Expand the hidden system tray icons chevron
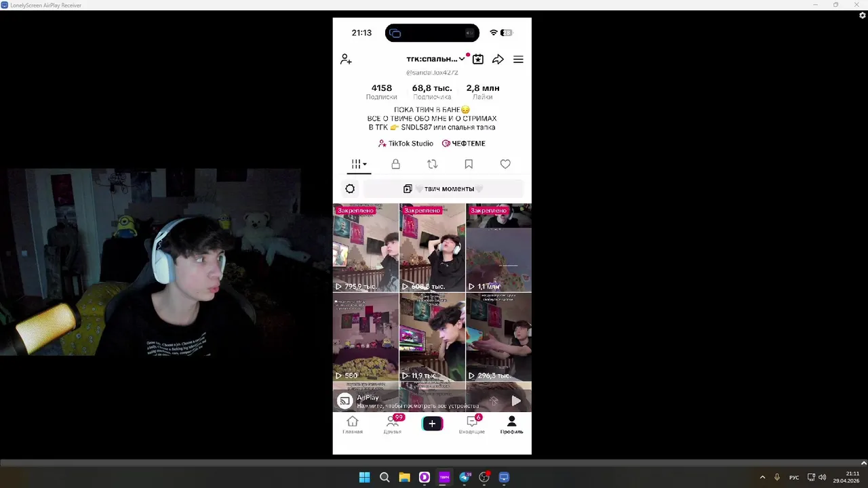The image size is (868, 488). pyautogui.click(x=762, y=477)
